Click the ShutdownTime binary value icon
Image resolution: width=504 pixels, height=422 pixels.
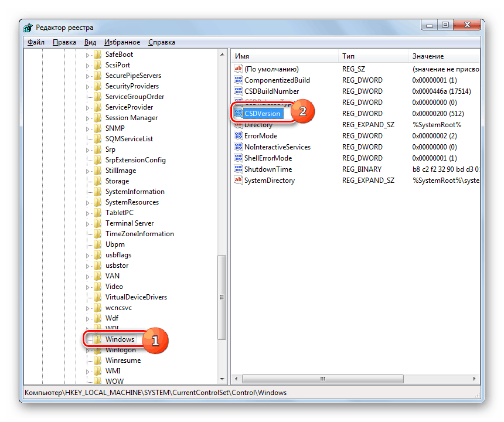[237, 169]
